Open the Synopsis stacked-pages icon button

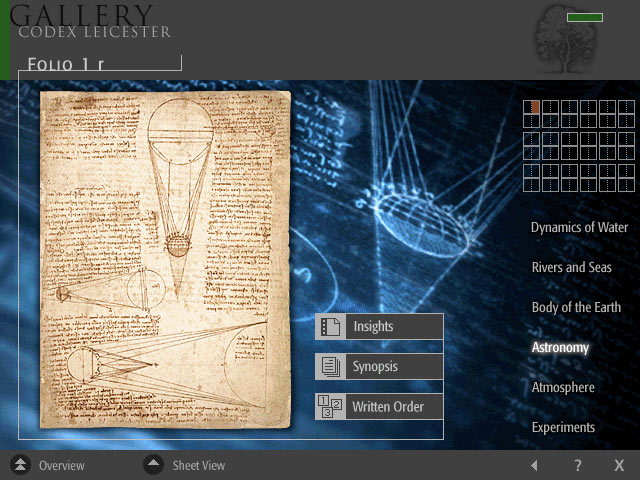pos(379,367)
